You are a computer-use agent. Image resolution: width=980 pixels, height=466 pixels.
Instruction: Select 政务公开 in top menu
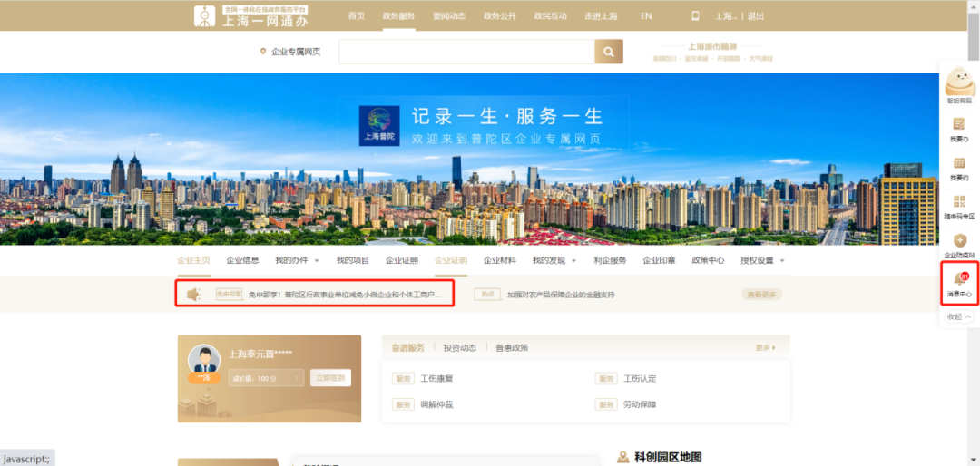500,16
